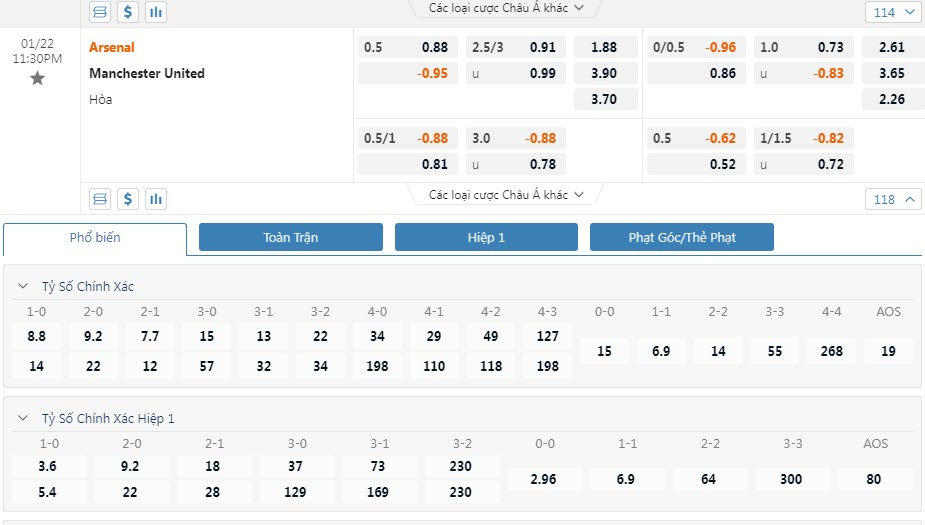Click the stacked-lines icon above Arsenal
The image size is (925, 525).
(x=100, y=12)
